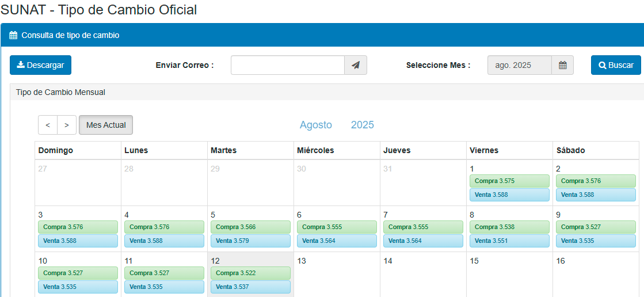
Task: Select Compra 3.538 on day 8
Action: 509,227
